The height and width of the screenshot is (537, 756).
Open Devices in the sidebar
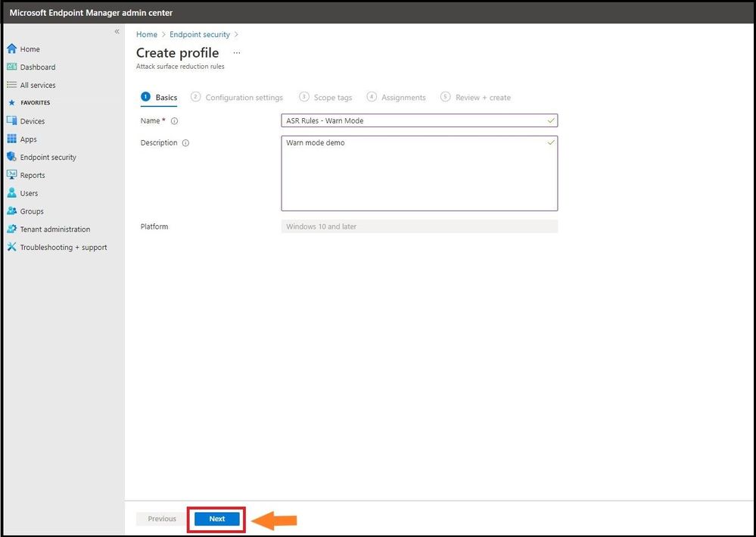click(33, 121)
